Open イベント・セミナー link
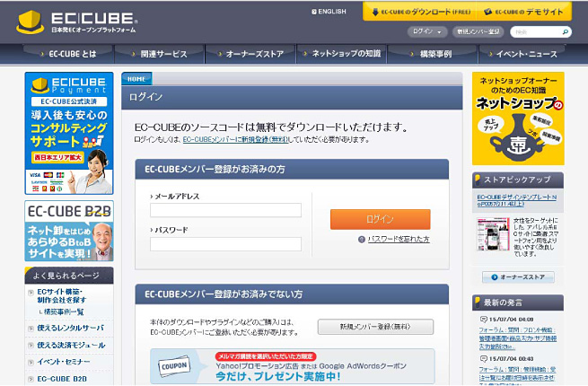Viewport: 588px width, 386px height. point(64,362)
